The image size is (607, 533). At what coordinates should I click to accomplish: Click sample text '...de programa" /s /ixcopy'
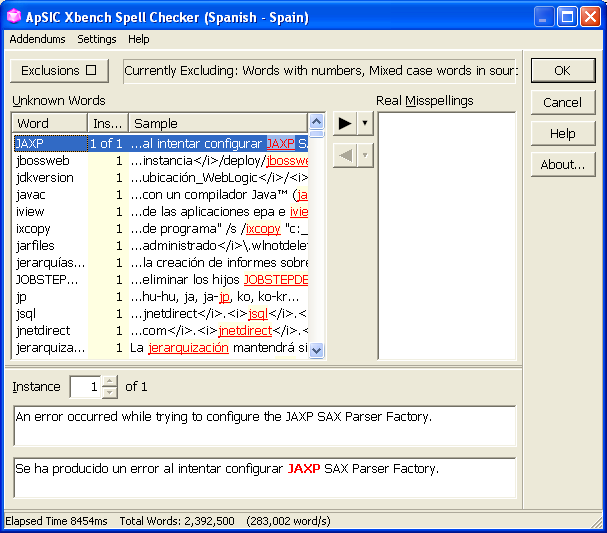[206, 229]
